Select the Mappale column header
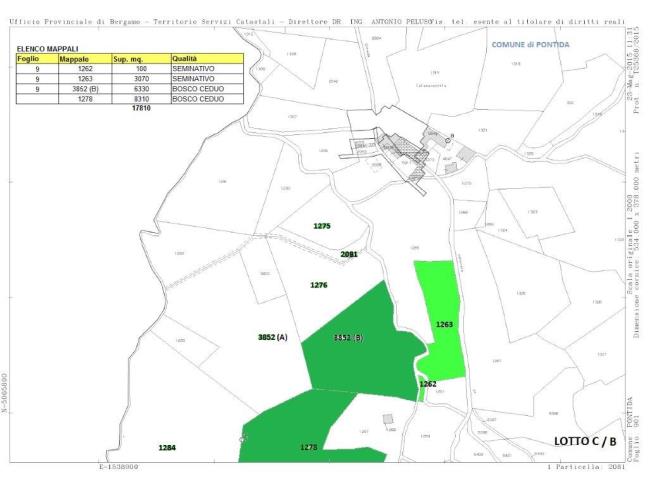Image resolution: width=648 pixels, height=492 pixels. [x=73, y=59]
